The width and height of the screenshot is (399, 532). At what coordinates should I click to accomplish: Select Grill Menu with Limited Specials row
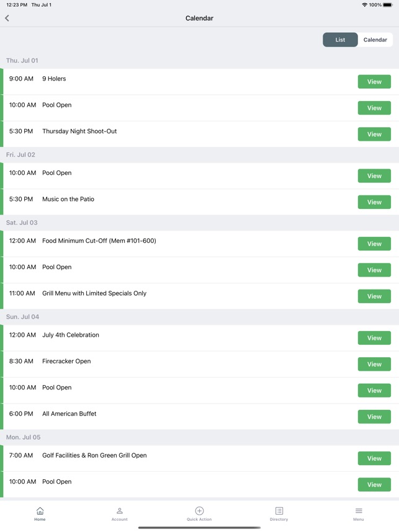pyautogui.click(x=199, y=296)
